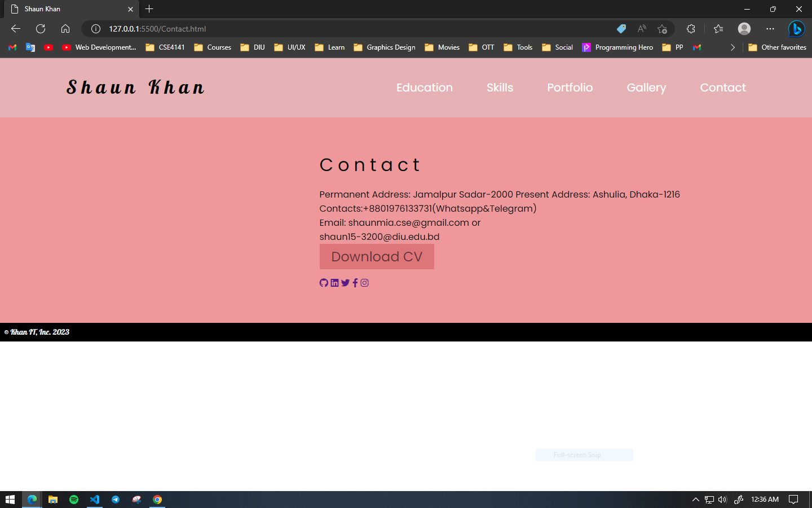The width and height of the screenshot is (812, 508).
Task: Enable read aloud from the address bar
Action: [642, 29]
